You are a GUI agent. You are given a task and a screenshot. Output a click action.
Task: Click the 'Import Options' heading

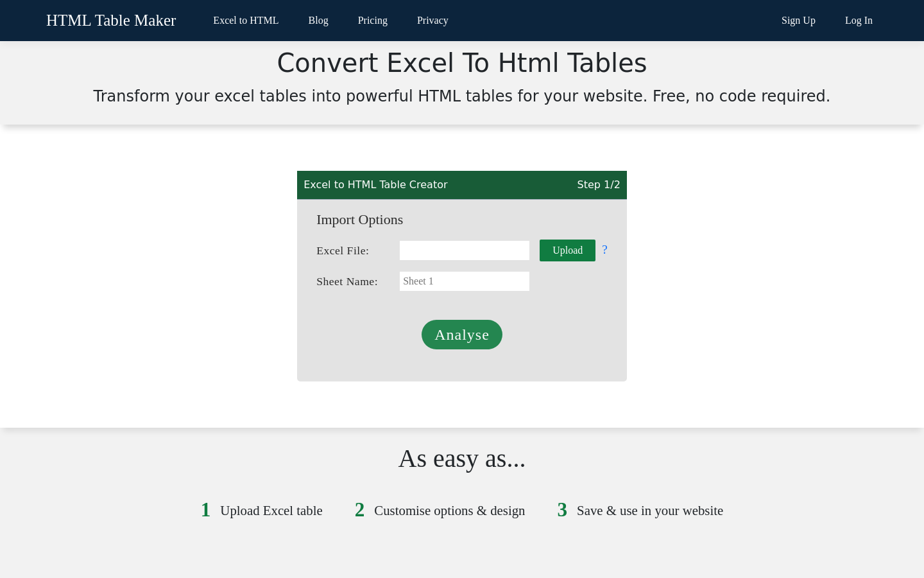360,220
